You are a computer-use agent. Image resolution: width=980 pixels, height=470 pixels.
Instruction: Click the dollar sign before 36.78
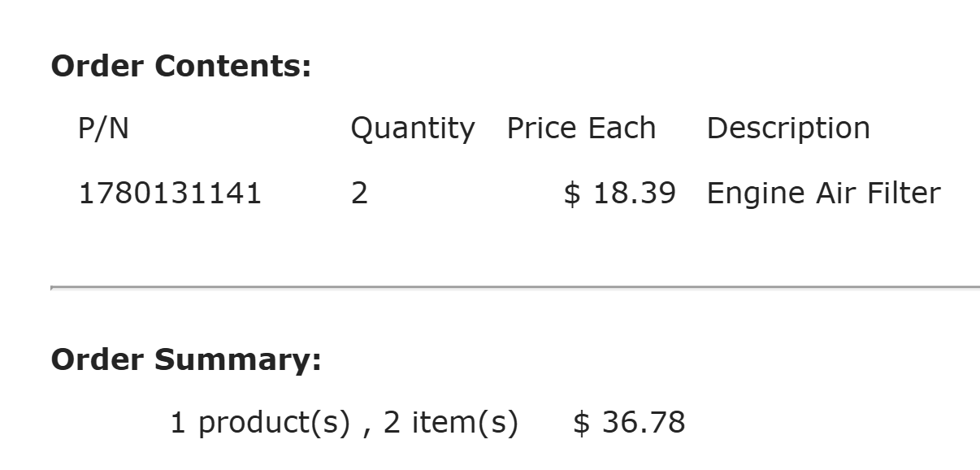tap(582, 423)
